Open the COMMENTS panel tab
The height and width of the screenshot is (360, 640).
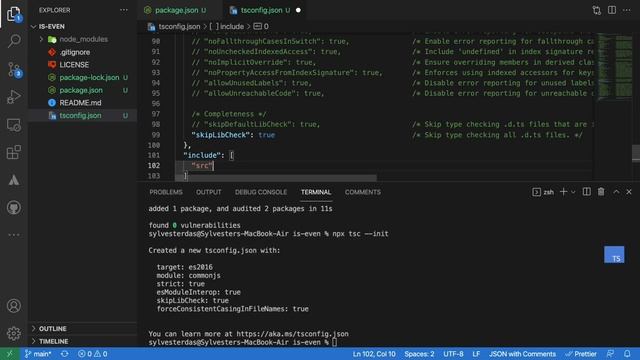[x=362, y=192]
